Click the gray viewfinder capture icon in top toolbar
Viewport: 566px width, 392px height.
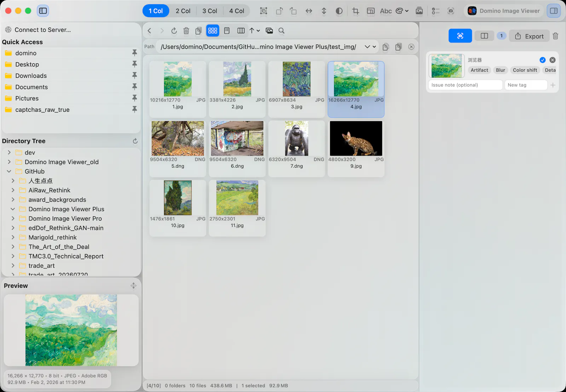451,11
